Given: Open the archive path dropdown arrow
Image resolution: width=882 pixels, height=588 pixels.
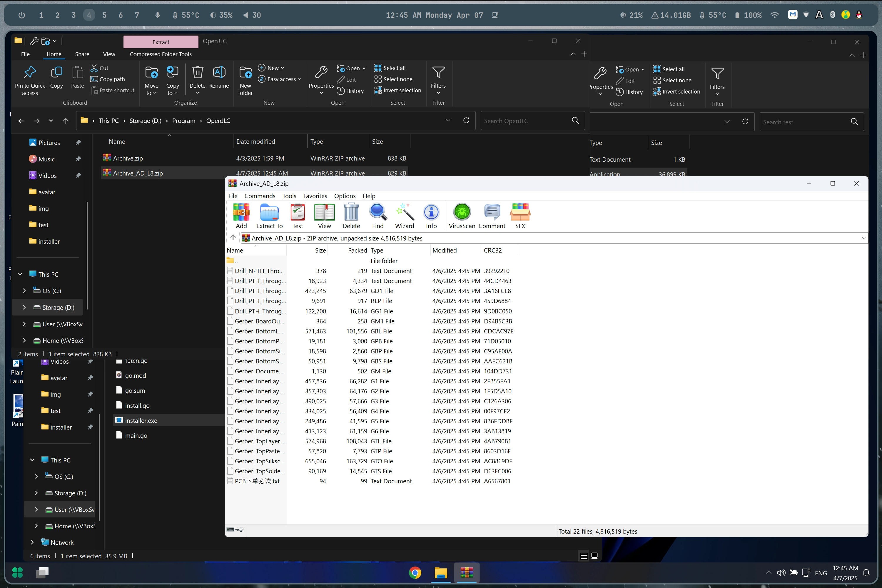Looking at the screenshot, I should (x=863, y=238).
